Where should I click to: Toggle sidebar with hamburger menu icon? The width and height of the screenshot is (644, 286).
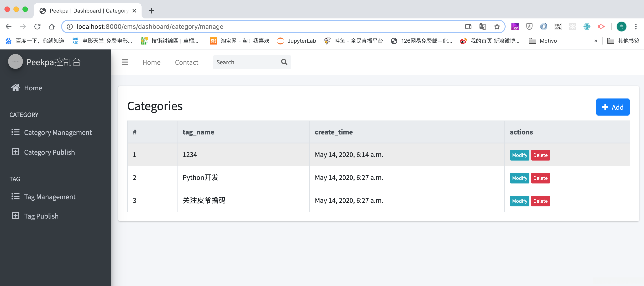(x=125, y=62)
